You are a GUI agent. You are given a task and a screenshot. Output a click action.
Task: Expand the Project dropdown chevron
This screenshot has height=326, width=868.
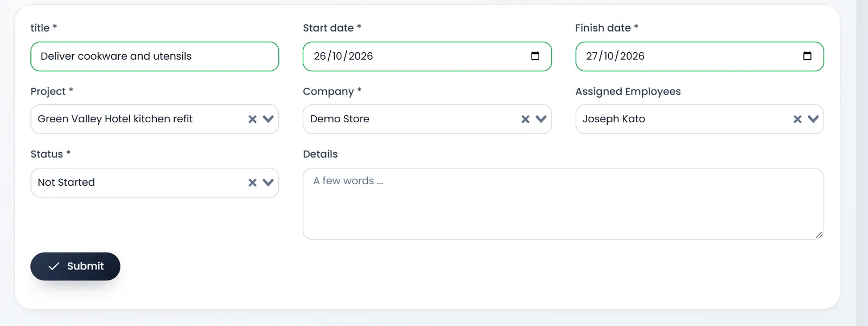click(x=268, y=119)
